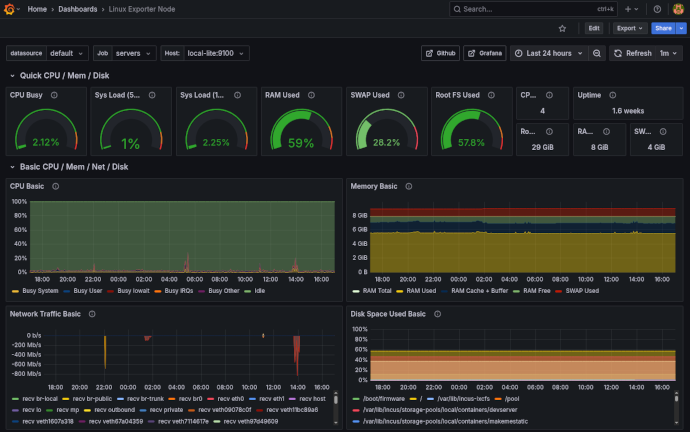
Task: Click info icon beside Network Traffic Basic
Action: click(x=93, y=313)
